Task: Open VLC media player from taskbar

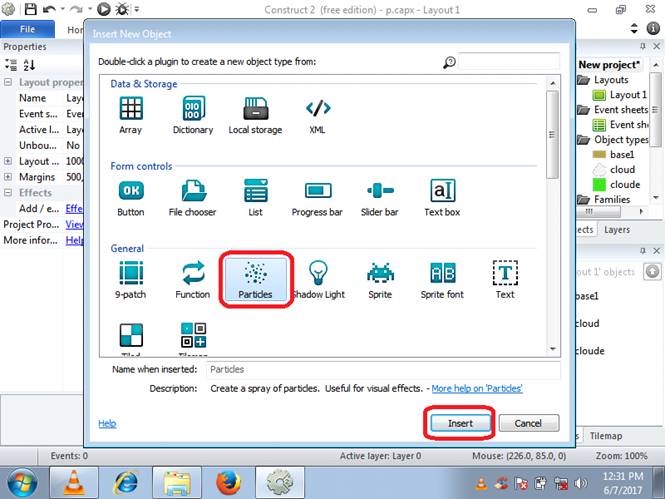Action: point(74,483)
